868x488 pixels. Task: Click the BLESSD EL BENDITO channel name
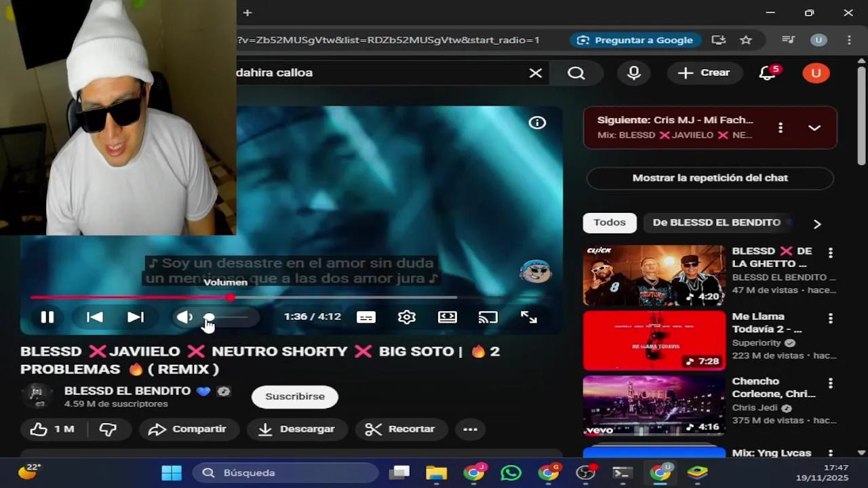point(127,391)
